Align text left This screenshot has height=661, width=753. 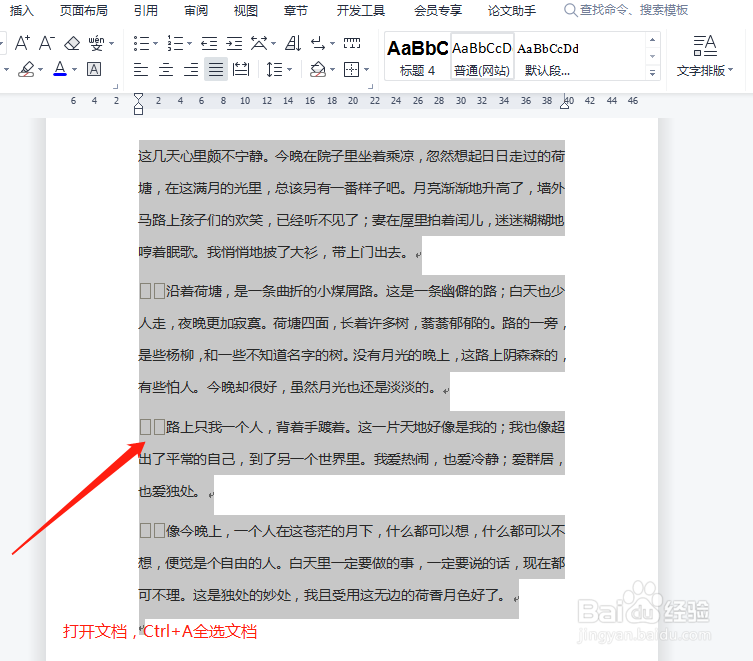tap(141, 70)
